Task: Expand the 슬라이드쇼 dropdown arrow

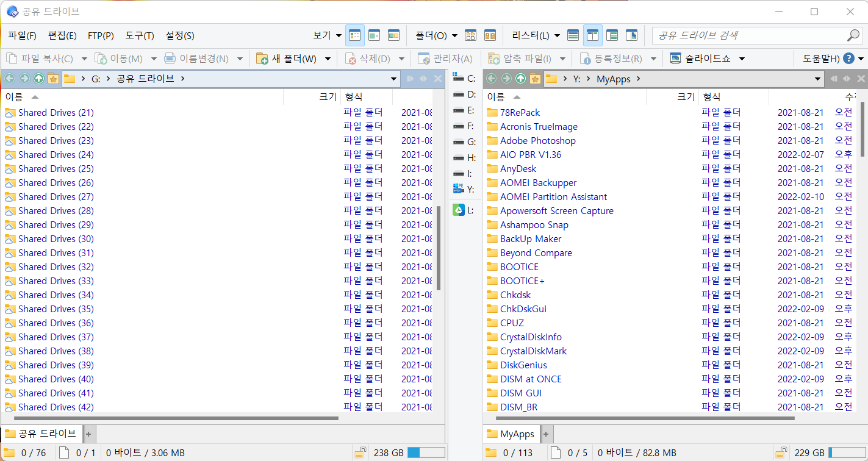Action: pos(742,59)
